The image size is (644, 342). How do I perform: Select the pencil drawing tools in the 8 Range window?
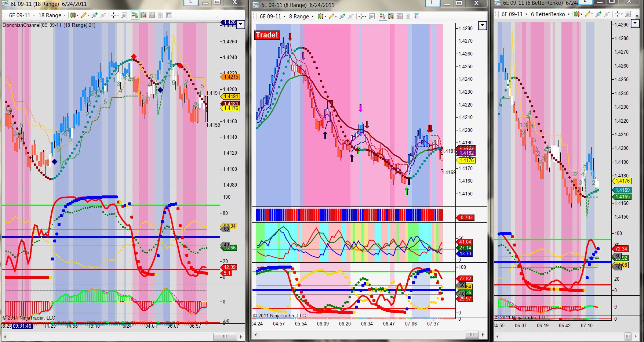[x=332, y=17]
